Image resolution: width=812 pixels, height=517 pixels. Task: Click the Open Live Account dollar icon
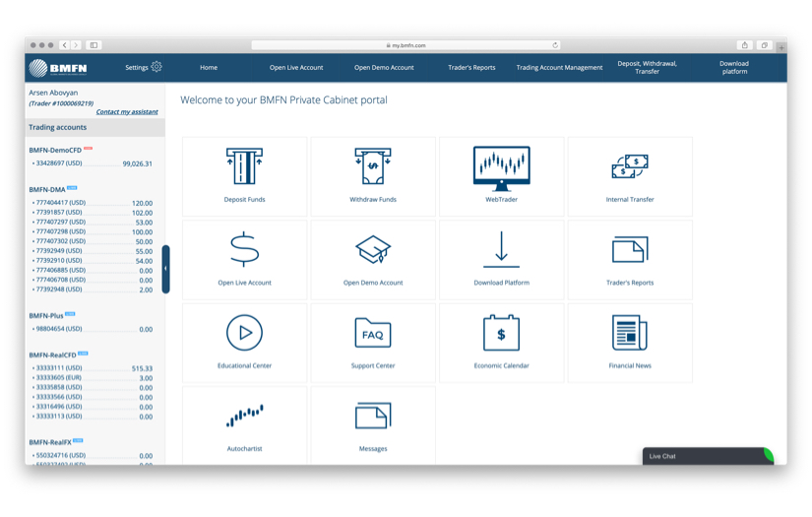point(244,249)
